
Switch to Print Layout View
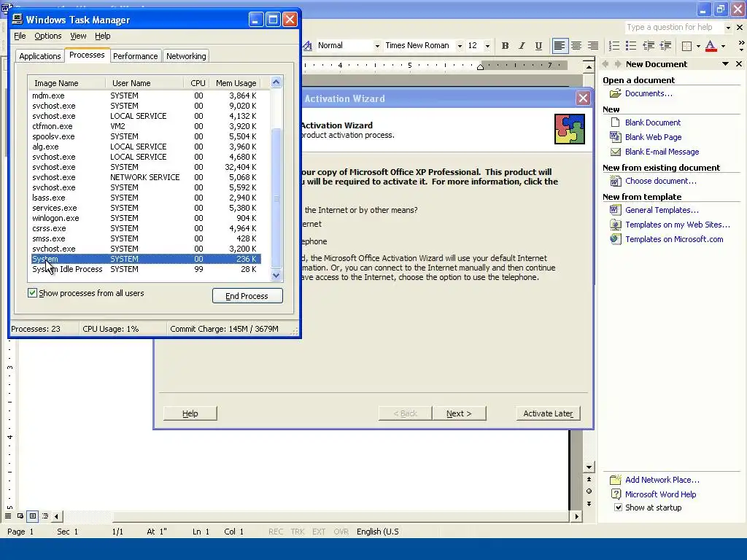(33, 516)
